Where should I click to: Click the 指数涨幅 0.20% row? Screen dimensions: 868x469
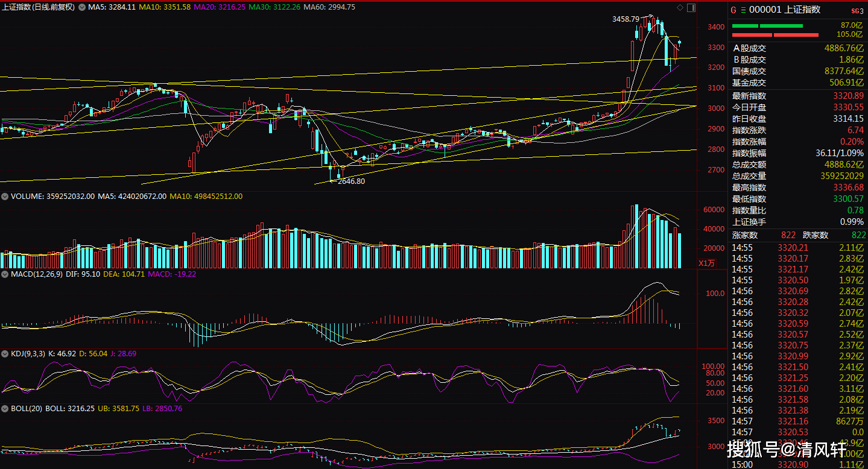pyautogui.click(x=797, y=141)
